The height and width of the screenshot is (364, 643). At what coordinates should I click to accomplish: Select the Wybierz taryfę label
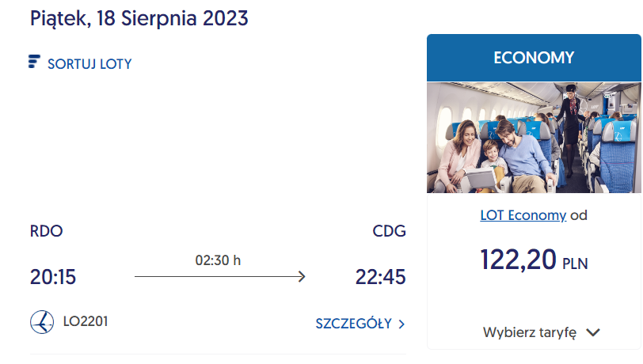pyautogui.click(x=530, y=332)
